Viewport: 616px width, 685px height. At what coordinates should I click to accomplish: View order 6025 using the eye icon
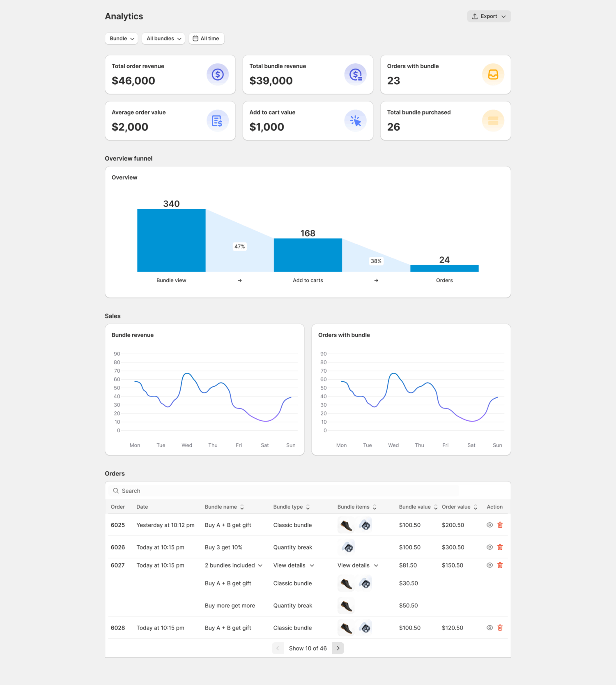[x=490, y=525]
